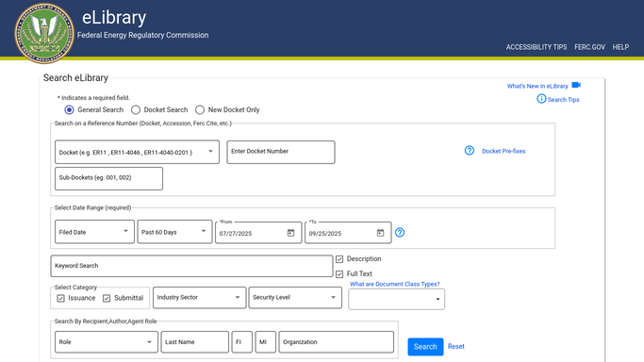Focus the Keyword Search field

coord(191,266)
